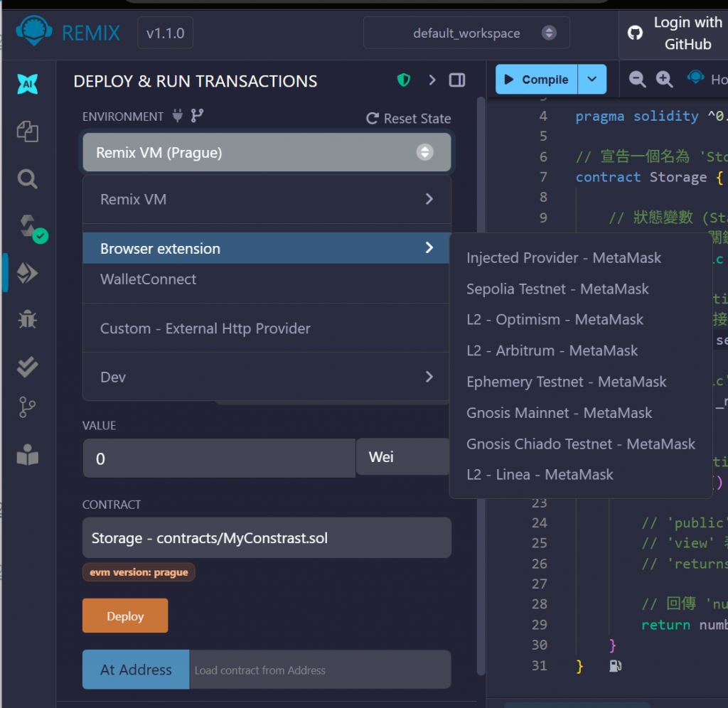Click the green security shield icon
728x708 pixels.
404,80
